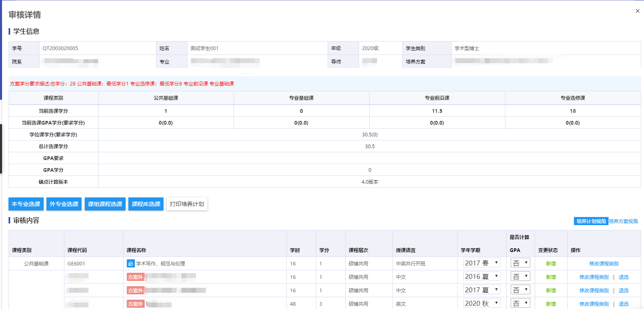Open the GPA 否 dropdown in GE6001 row
Screen dimensions: 644x309
[x=520, y=263]
